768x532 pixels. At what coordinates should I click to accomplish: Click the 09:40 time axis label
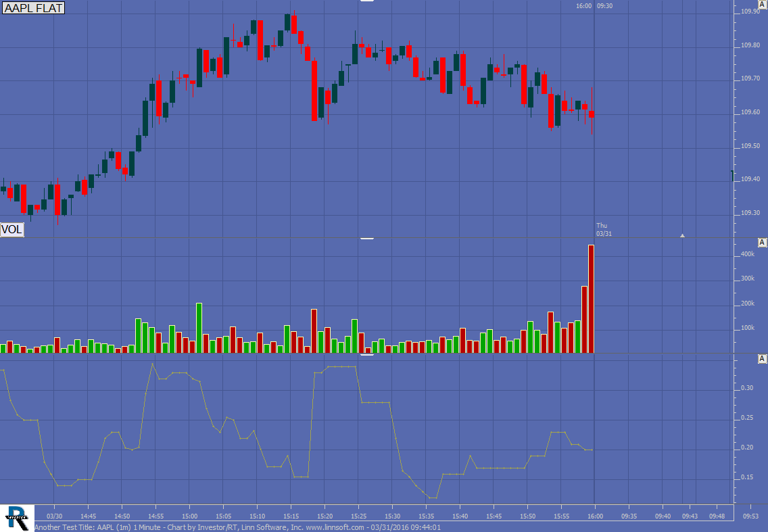tap(663, 516)
